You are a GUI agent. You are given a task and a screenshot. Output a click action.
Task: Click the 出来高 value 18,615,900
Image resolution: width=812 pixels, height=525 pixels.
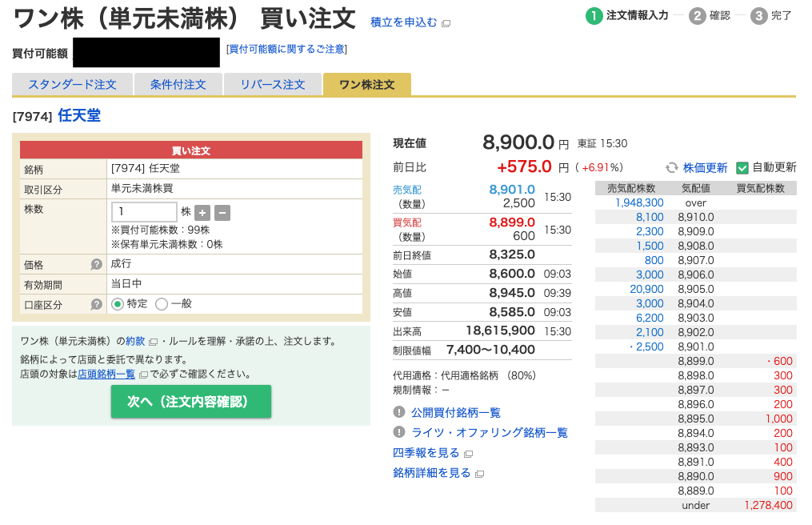pyautogui.click(x=500, y=331)
